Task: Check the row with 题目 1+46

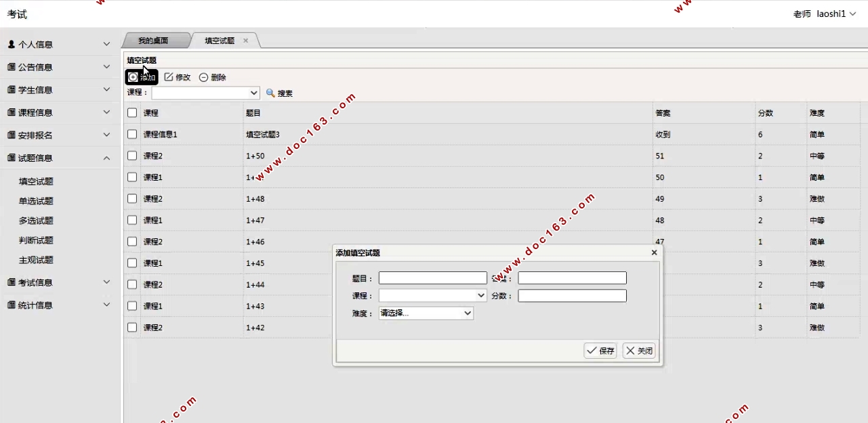Action: pos(132,242)
